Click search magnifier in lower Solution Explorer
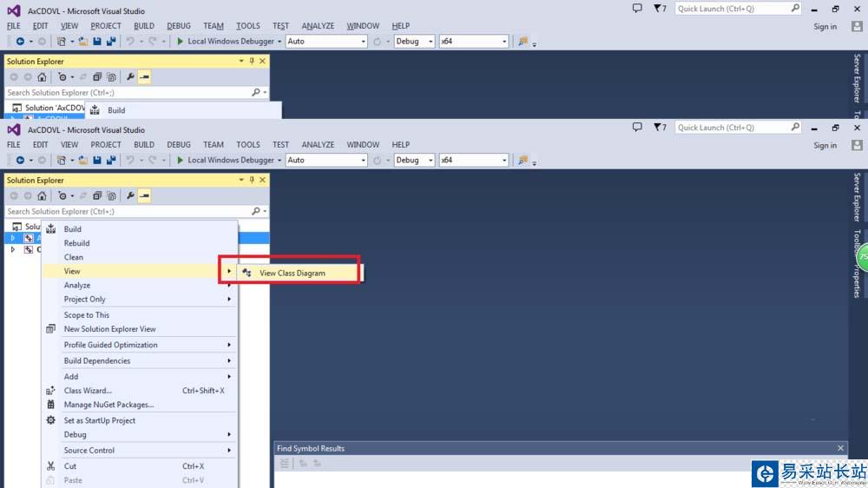Image resolution: width=868 pixels, height=488 pixels. (x=256, y=211)
